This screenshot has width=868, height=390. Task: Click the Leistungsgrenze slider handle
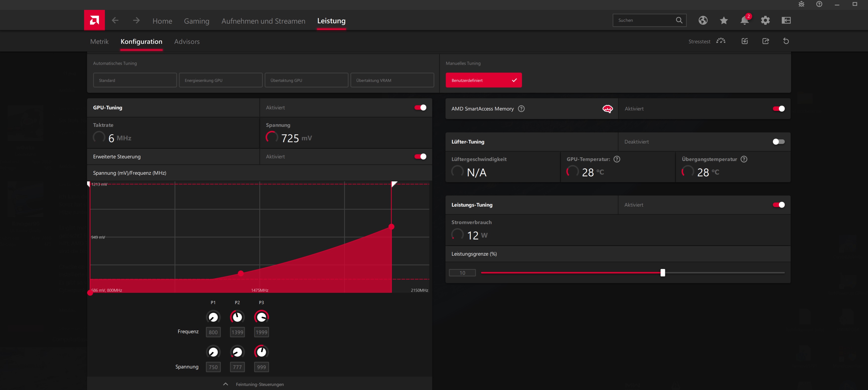662,273
